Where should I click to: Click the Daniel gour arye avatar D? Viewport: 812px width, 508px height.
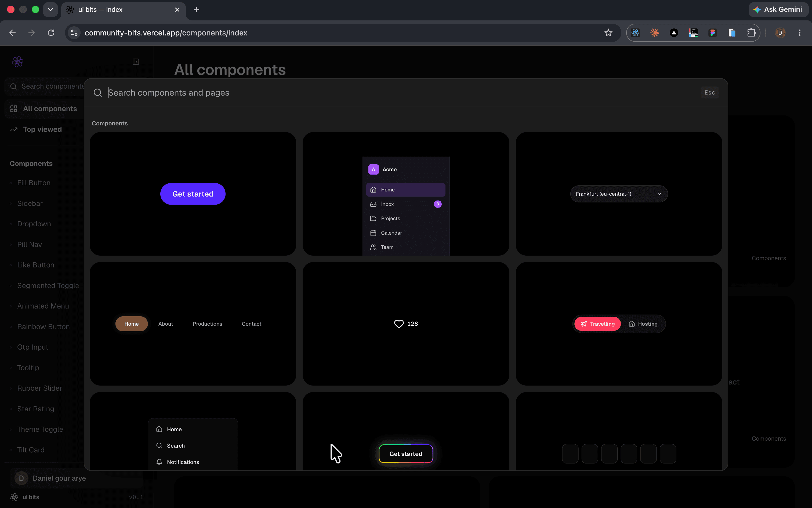click(21, 478)
